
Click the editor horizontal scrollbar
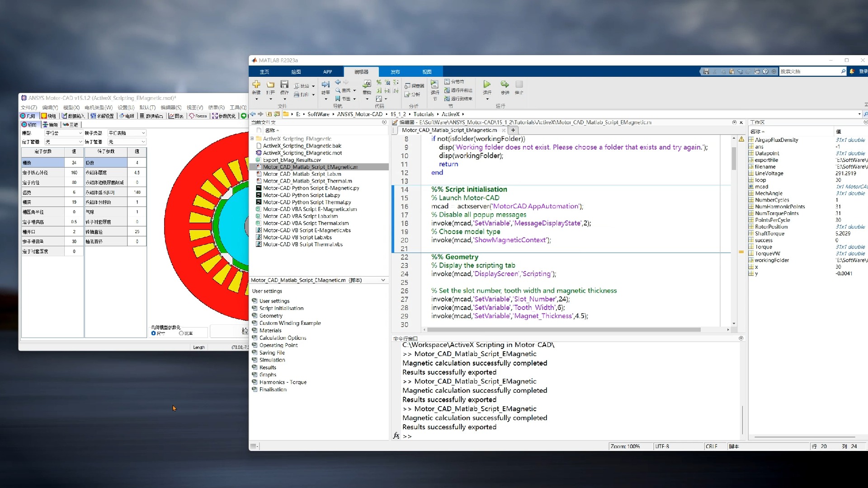tap(564, 330)
